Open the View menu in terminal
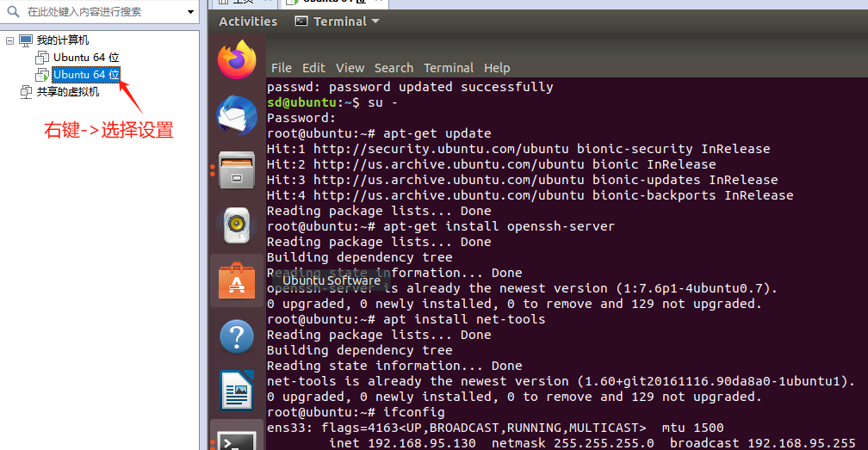Viewport: 868px width, 450px height. (350, 68)
